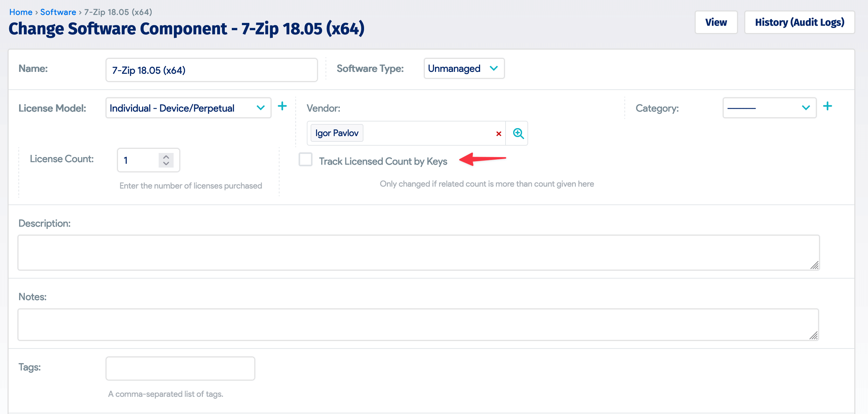Viewport: 868px width, 414px height.
Task: Navigate to Home via breadcrumb
Action: [21, 12]
